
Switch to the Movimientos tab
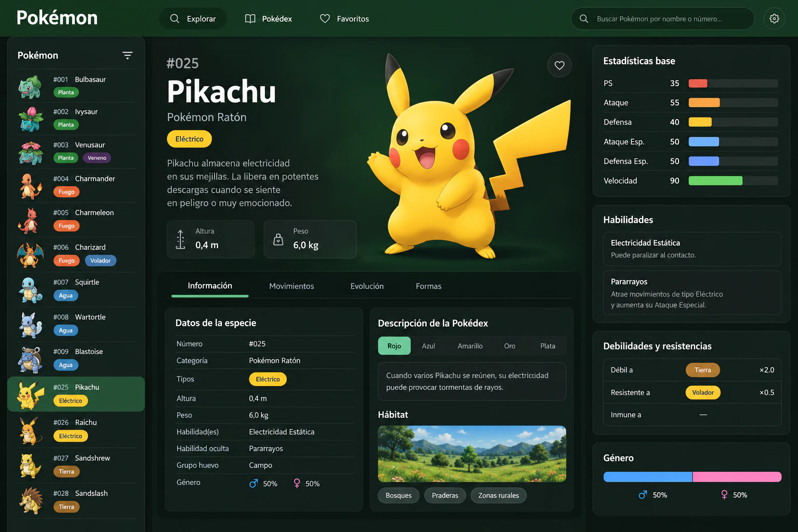pos(291,286)
